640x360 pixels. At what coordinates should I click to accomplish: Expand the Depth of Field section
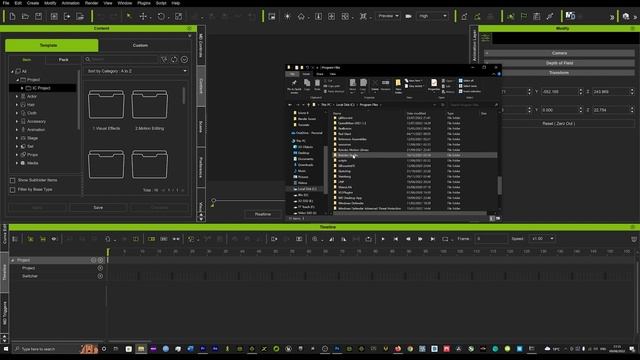[559, 63]
